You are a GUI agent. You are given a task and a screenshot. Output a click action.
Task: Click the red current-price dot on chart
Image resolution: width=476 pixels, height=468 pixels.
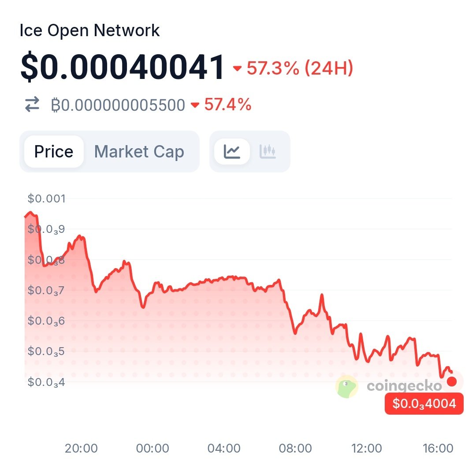tap(452, 381)
